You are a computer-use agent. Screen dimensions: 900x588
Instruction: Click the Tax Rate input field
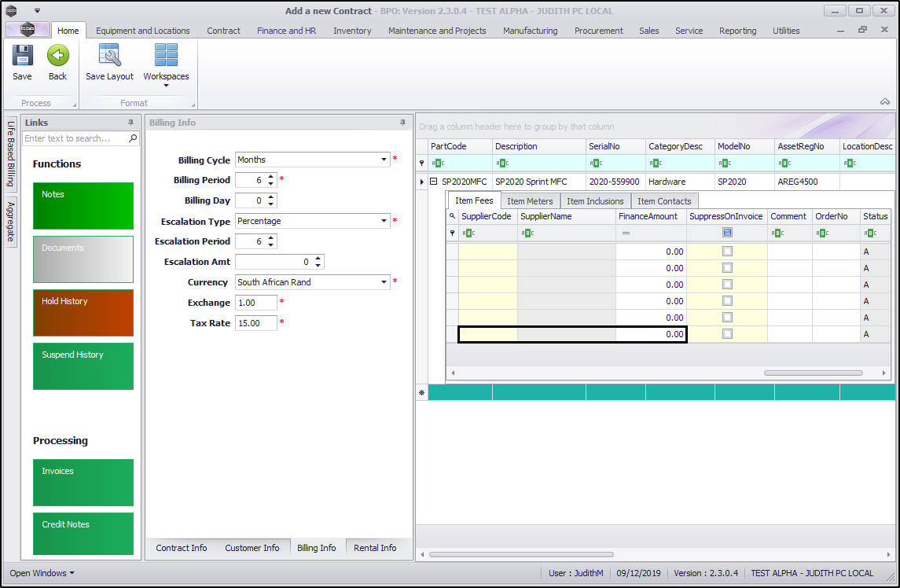pos(255,323)
